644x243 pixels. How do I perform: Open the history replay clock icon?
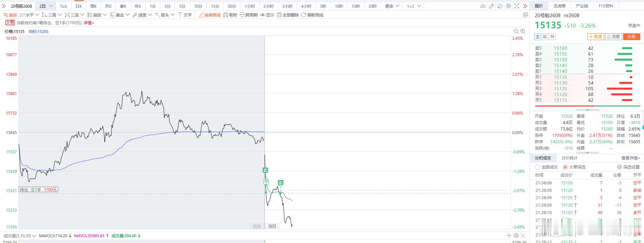500,6
